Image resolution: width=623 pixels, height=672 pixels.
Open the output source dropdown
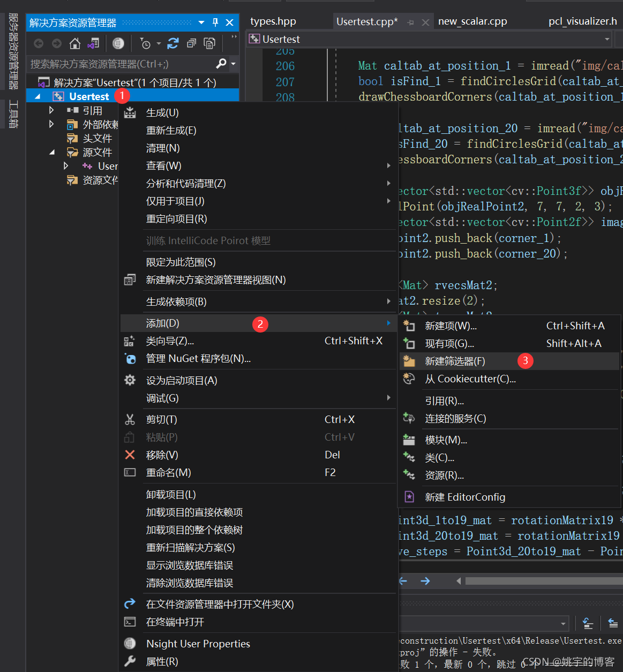564,623
